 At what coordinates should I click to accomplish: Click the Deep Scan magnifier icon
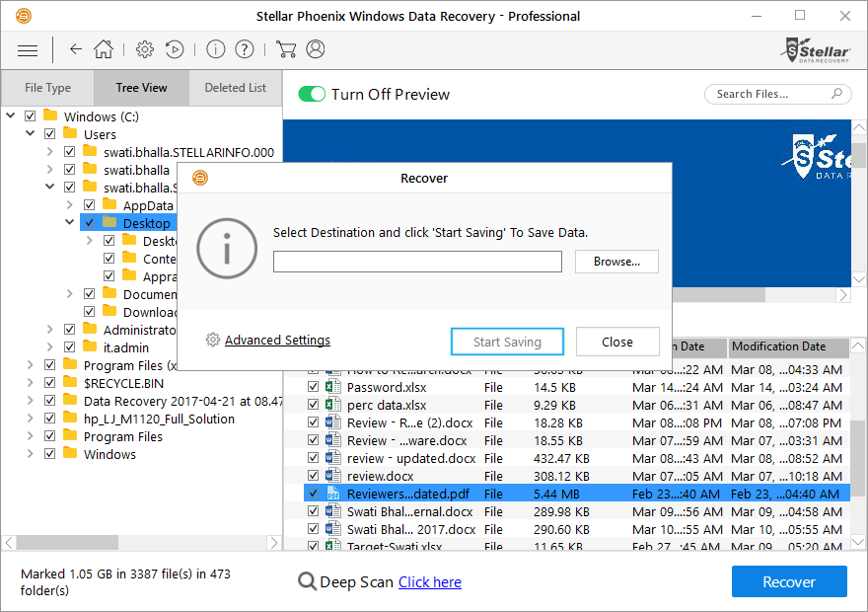click(307, 581)
